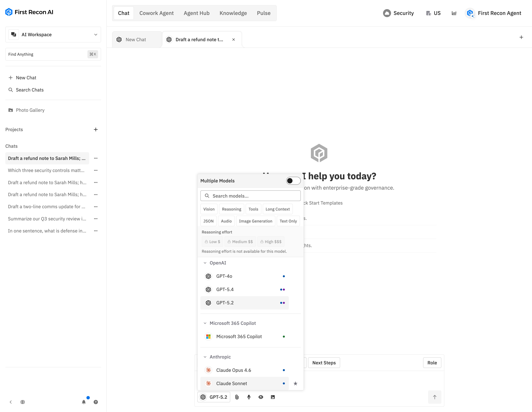Click the Find Anything search box
The width and height of the screenshot is (532, 412).
click(53, 54)
